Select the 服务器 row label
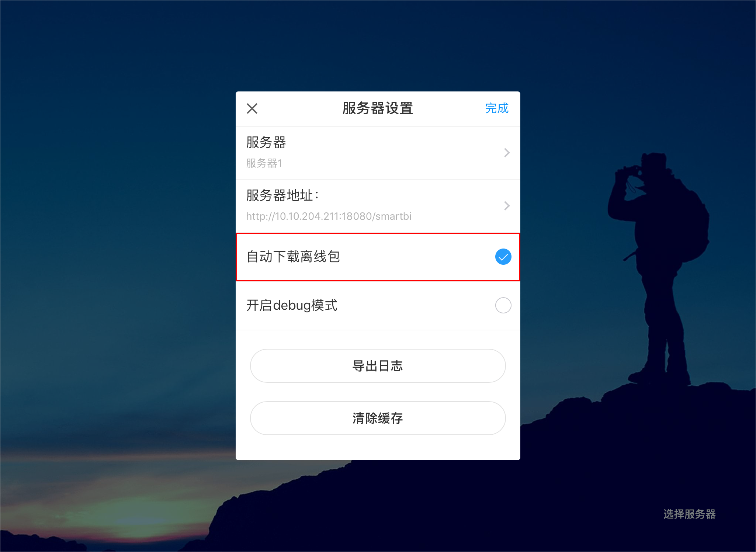 point(266,142)
